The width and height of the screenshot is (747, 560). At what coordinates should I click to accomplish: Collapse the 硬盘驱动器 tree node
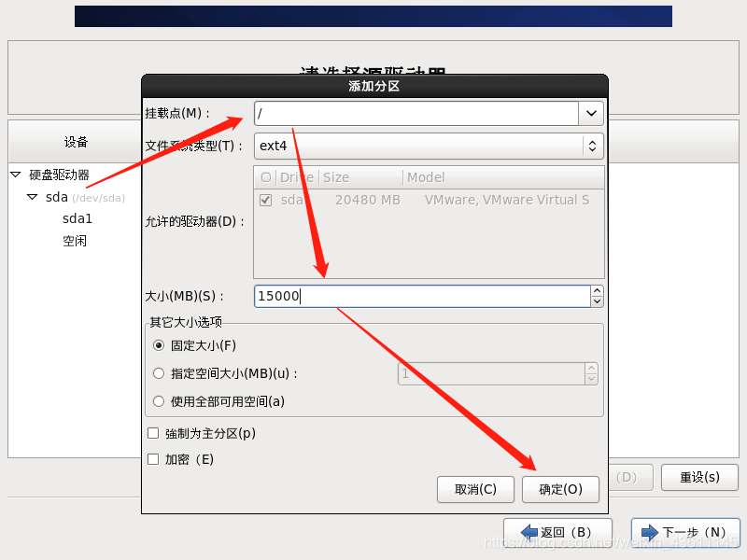[13, 174]
